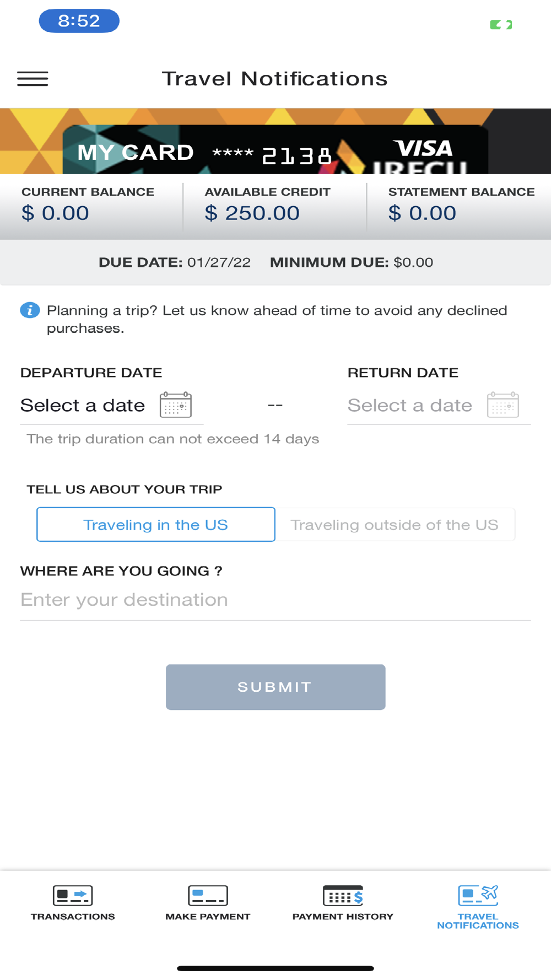Image resolution: width=551 pixels, height=980 pixels.
Task: Open return date Select a date picker
Action: click(410, 405)
